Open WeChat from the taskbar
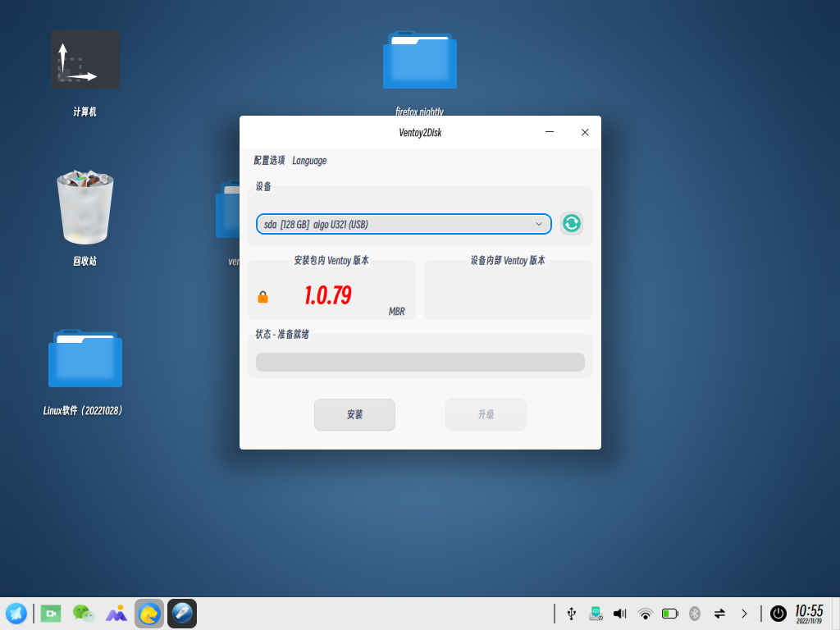840x630 pixels. [83, 614]
